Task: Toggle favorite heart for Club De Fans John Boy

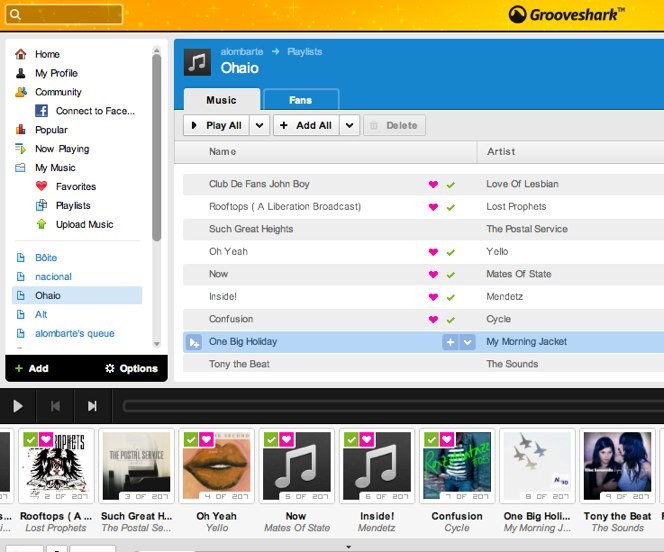Action: click(x=433, y=184)
